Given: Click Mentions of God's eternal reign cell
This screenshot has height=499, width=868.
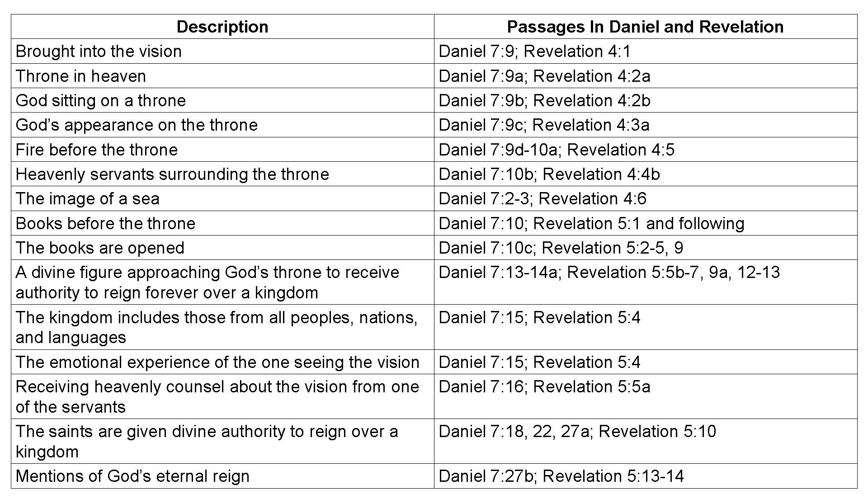Looking at the screenshot, I should pyautogui.click(x=132, y=476).
